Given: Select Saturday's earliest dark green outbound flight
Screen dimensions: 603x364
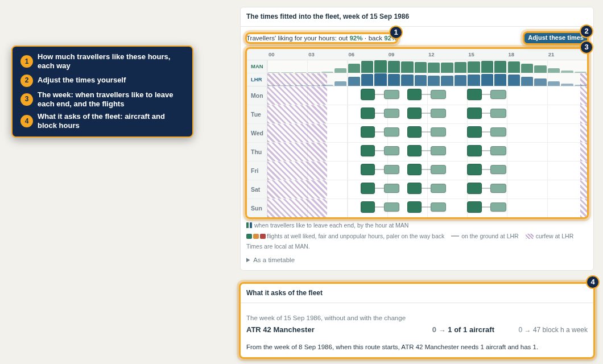Looking at the screenshot, I should pos(367,188).
